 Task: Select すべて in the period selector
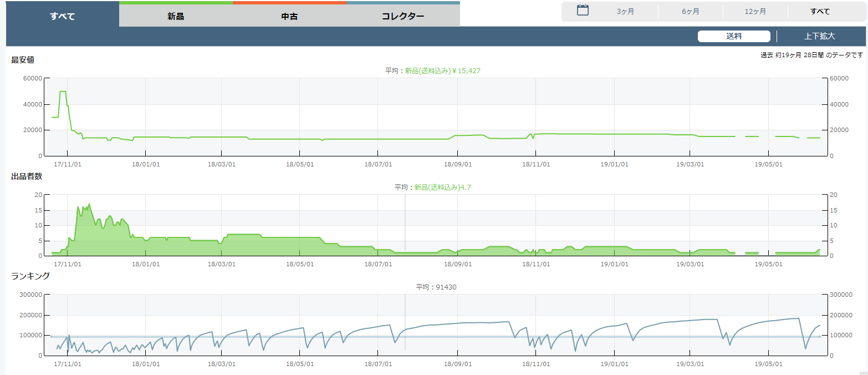click(820, 12)
